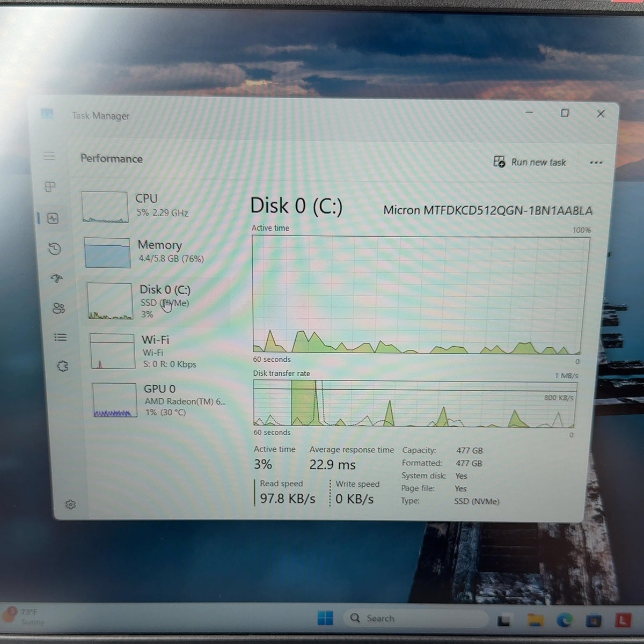Click the GPU 0 mini graph thumbnail
The height and width of the screenshot is (644, 644).
click(114, 400)
